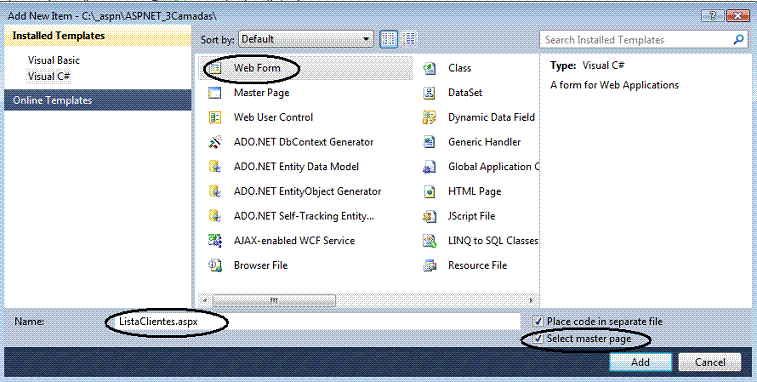
Task: Select the 'Resource File' label
Action: point(477,265)
